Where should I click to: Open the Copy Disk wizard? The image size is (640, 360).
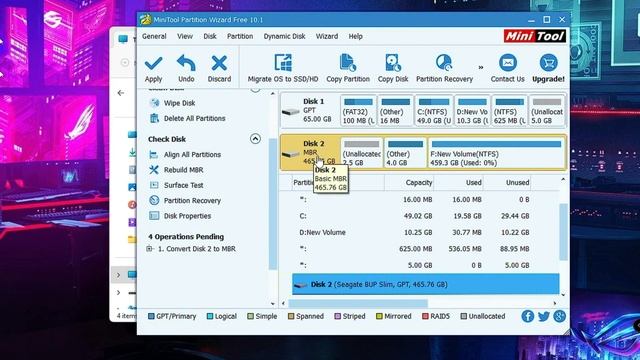(393, 68)
